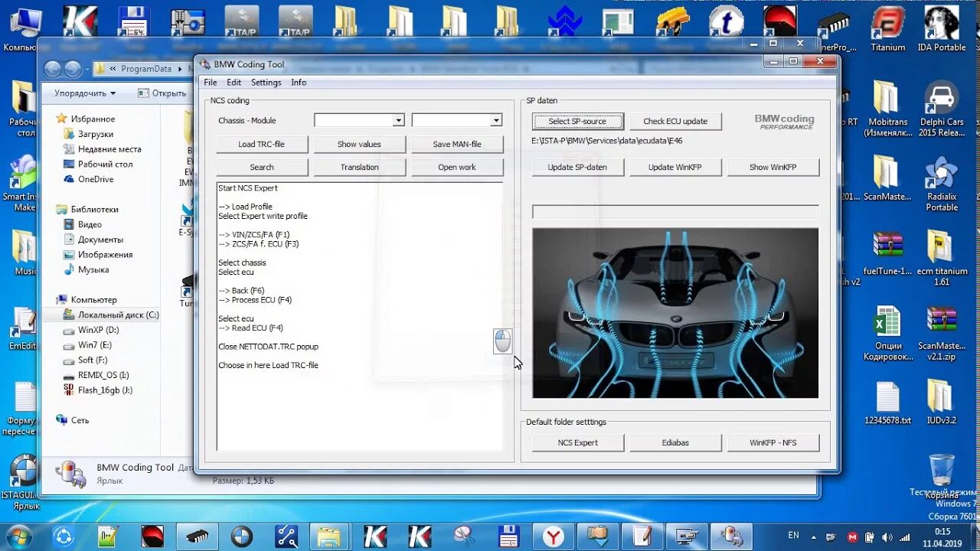Screen dimensions: 980x551
Task: Click the Search button
Action: tap(262, 167)
